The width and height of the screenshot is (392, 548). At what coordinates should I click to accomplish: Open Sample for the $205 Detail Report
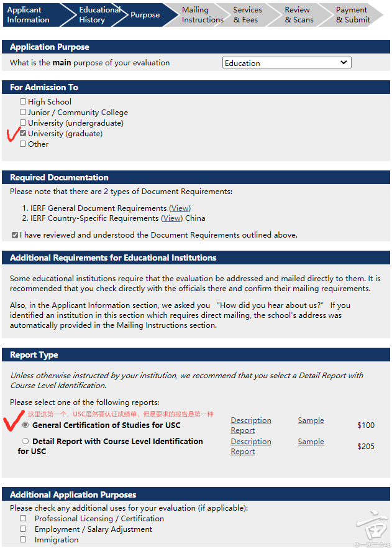(311, 442)
